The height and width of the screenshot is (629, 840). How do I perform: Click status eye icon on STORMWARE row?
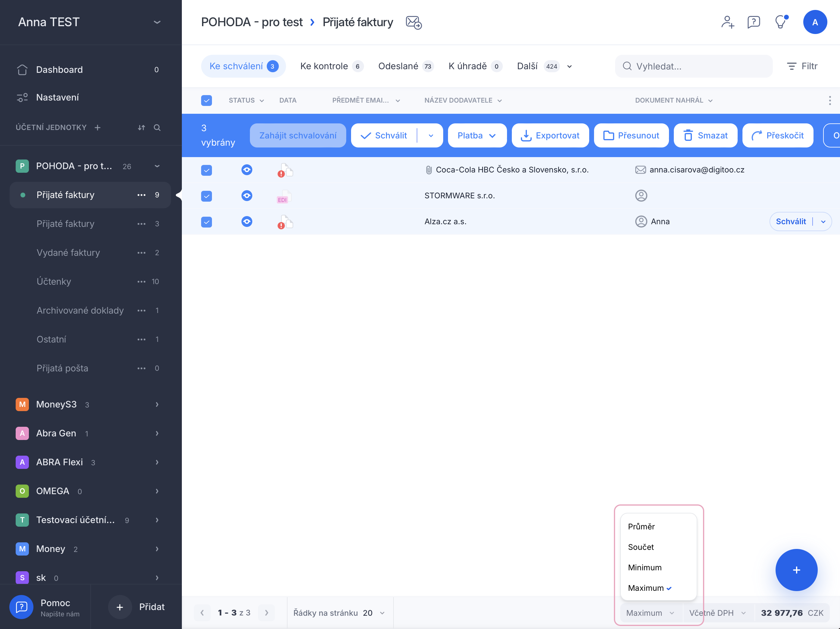tap(247, 196)
